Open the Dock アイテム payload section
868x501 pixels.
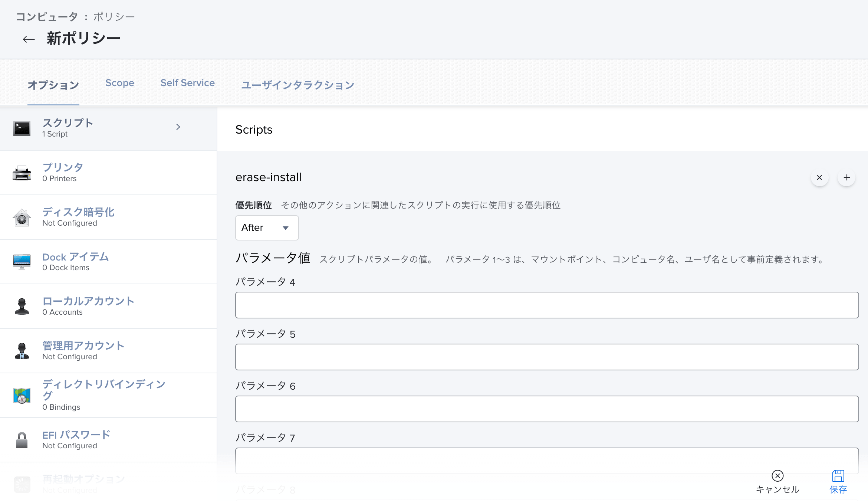[x=108, y=262]
